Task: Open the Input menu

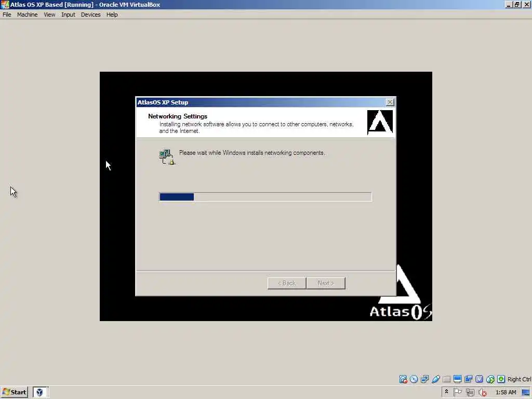Action: [68, 15]
